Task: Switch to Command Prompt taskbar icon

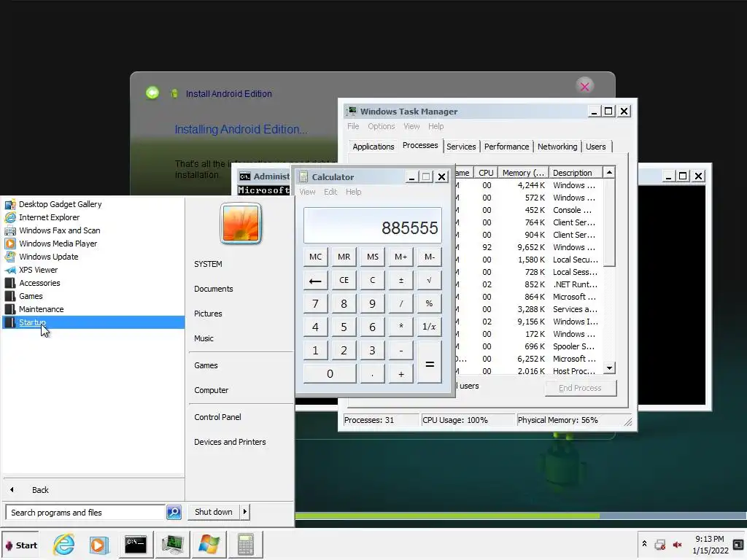Action: 136,544
